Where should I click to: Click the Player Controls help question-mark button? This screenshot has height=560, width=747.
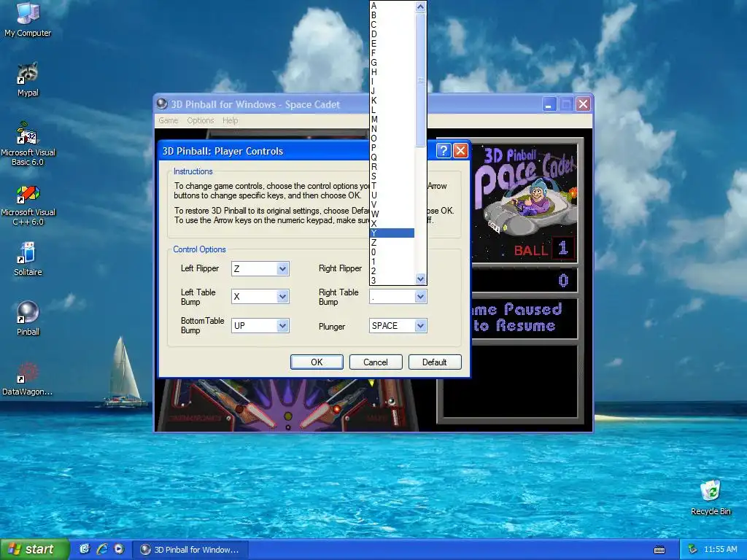click(x=443, y=151)
